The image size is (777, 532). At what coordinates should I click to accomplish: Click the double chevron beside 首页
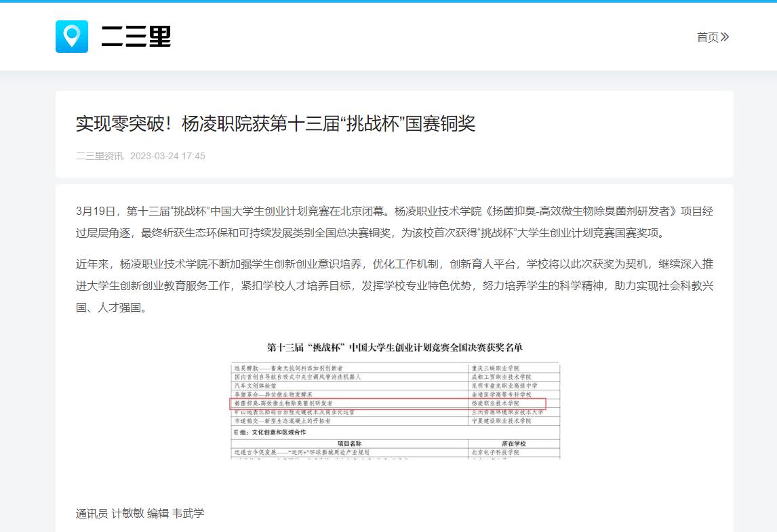[725, 37]
